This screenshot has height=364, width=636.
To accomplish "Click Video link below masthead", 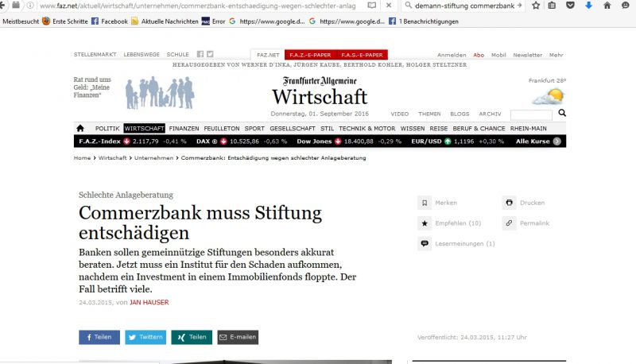I will 400,114.
